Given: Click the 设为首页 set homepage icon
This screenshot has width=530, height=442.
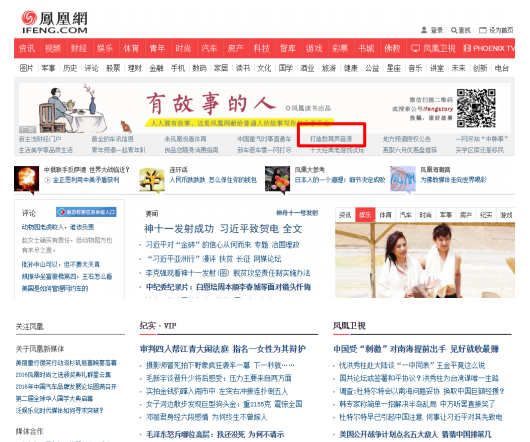Looking at the screenshot, I should click(x=483, y=30).
